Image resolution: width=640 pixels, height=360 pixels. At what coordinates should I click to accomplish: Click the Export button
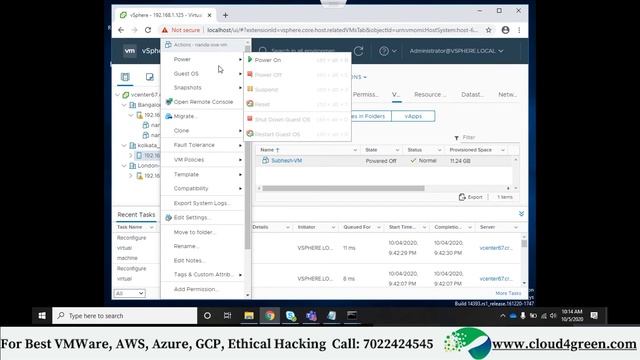click(x=471, y=197)
